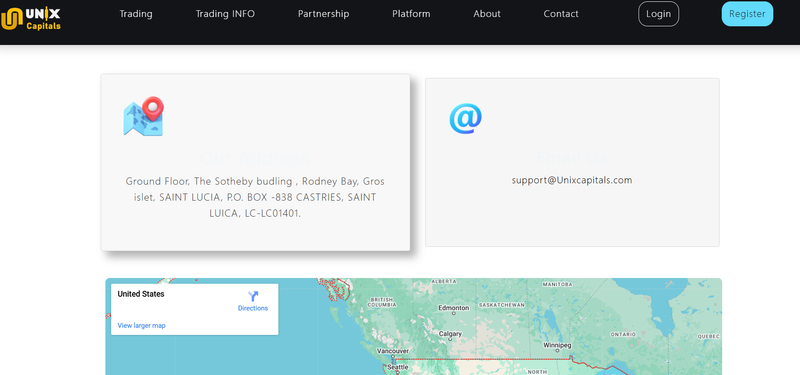The height and width of the screenshot is (375, 800).
Task: Click Edmonton on the map
Action: point(454,308)
